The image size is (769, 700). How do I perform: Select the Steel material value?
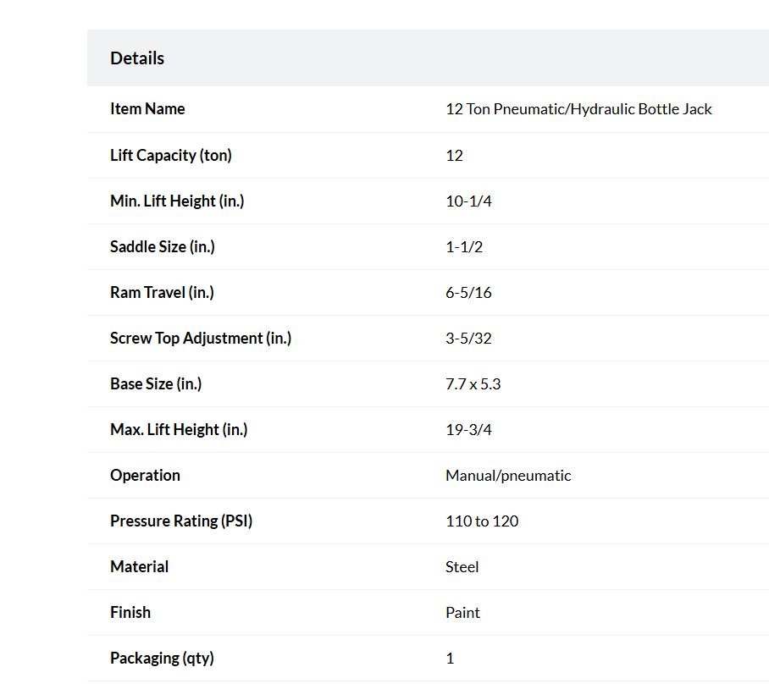462,567
